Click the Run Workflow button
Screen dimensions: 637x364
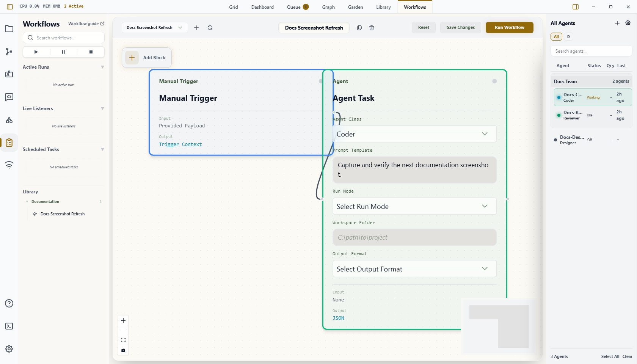[x=509, y=27]
